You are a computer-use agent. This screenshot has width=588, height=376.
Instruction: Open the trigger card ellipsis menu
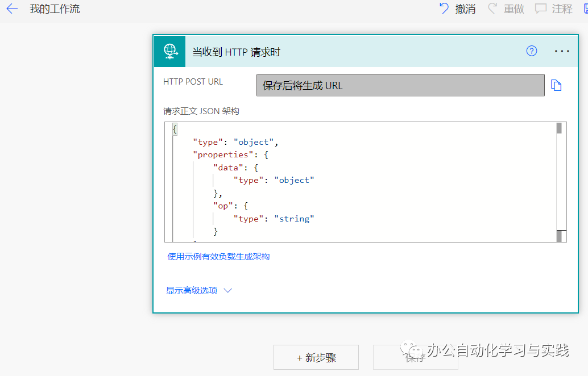point(562,51)
